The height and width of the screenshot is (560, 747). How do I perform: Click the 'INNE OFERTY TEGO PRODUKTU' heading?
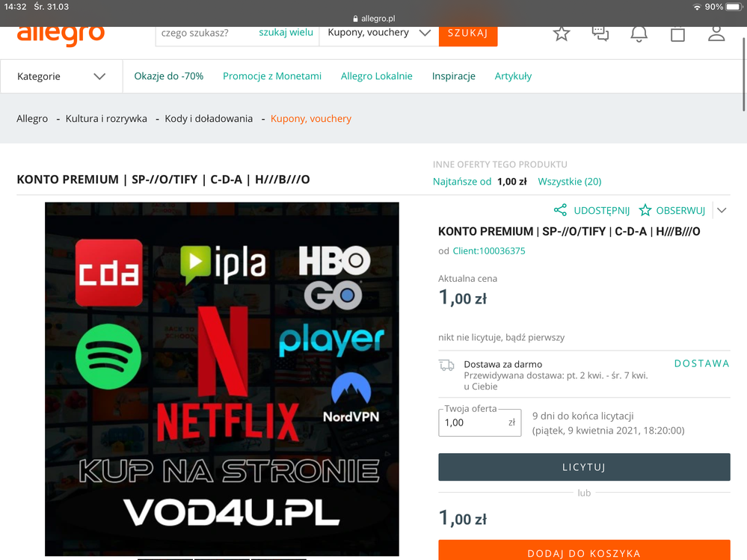[499, 164]
